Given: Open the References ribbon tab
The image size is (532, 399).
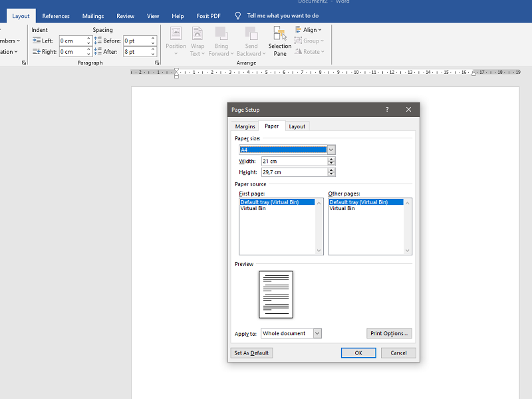Looking at the screenshot, I should (56, 16).
